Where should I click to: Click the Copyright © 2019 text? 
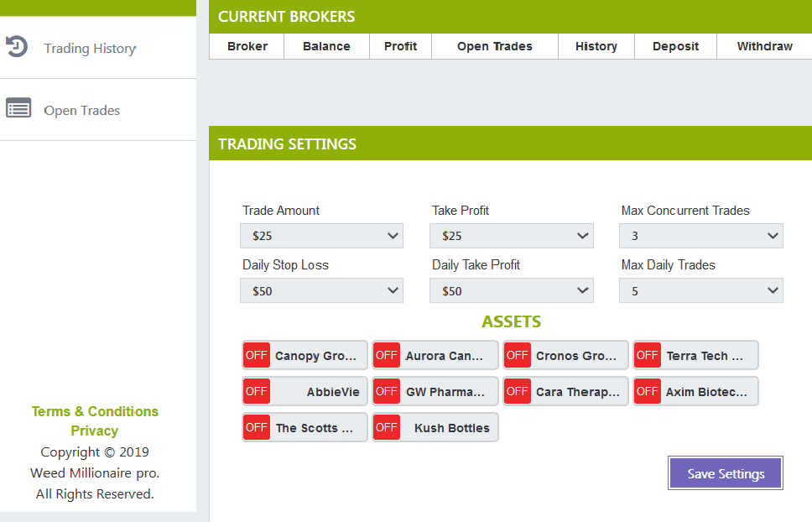(x=95, y=452)
